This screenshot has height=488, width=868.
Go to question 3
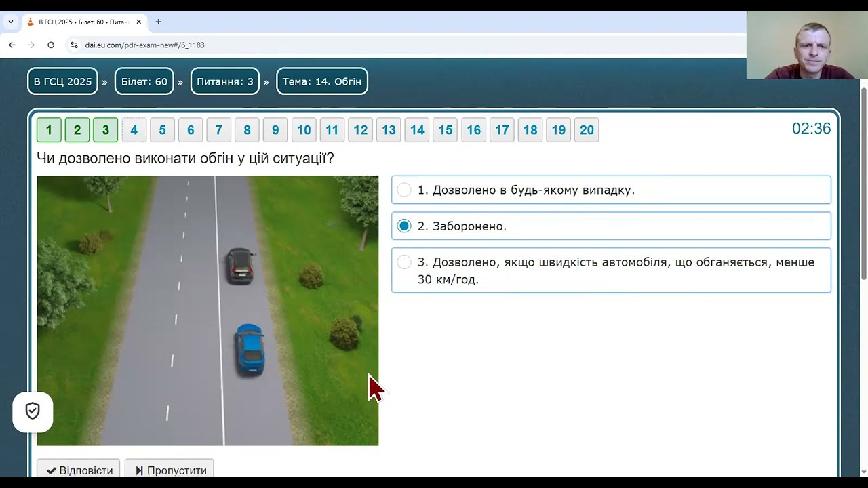pyautogui.click(x=105, y=130)
